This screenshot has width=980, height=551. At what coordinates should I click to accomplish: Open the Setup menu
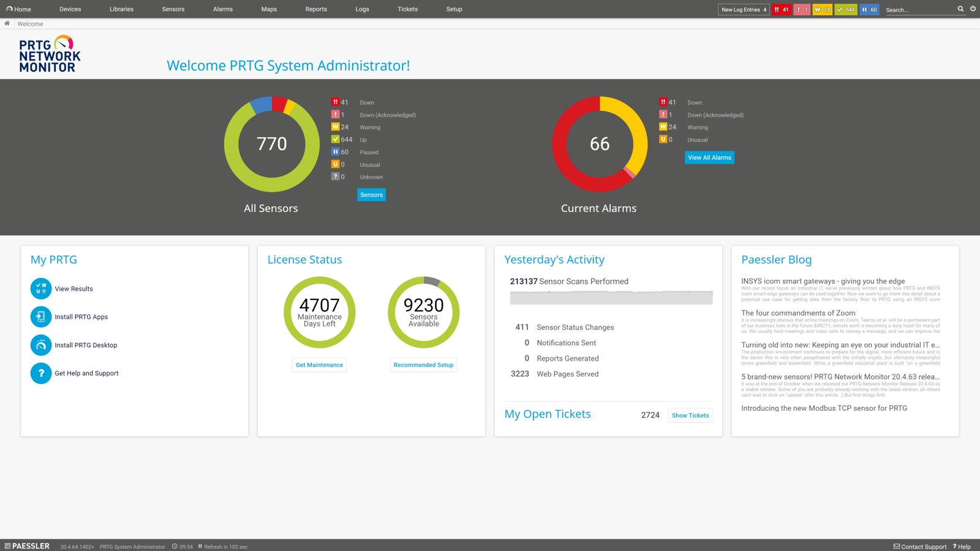pyautogui.click(x=454, y=9)
